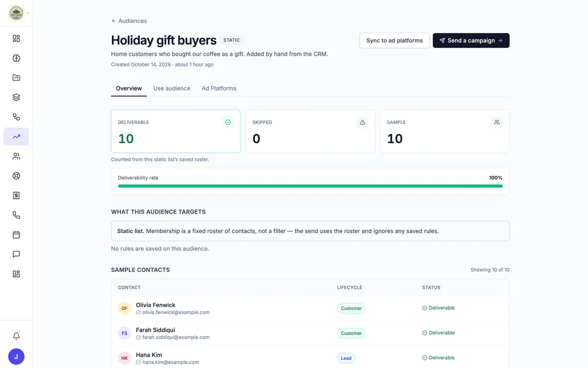
Task: Open the calendar icon in sidebar
Action: click(x=16, y=235)
